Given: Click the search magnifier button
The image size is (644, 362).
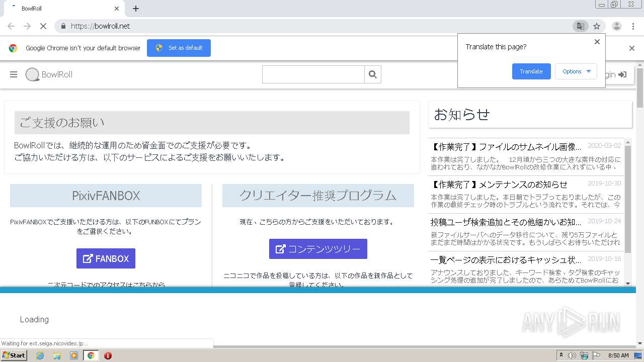Looking at the screenshot, I should (x=373, y=74).
